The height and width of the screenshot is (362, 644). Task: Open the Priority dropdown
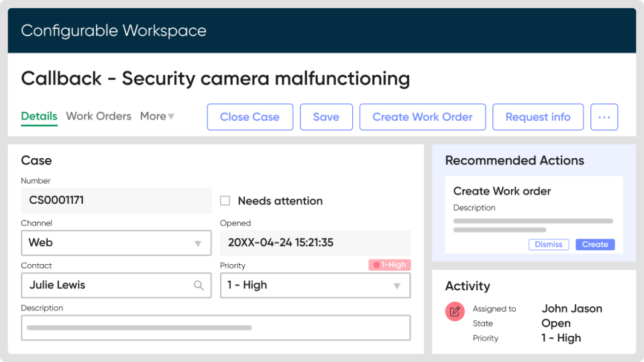[x=396, y=286]
